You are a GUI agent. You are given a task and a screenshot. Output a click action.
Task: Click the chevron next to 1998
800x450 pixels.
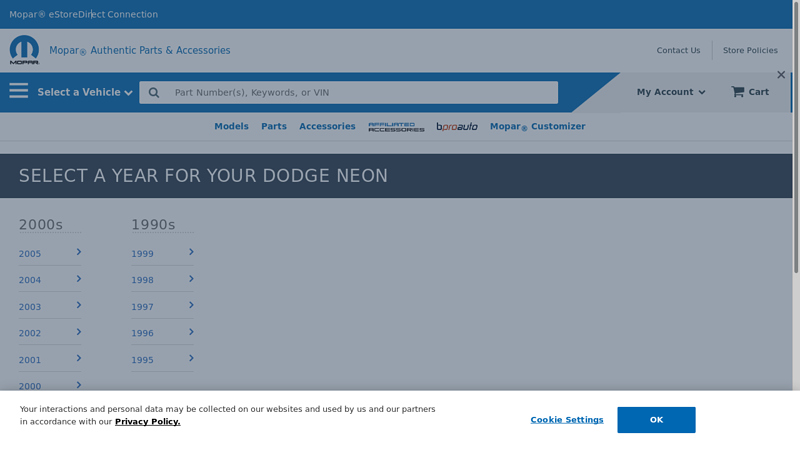(191, 279)
